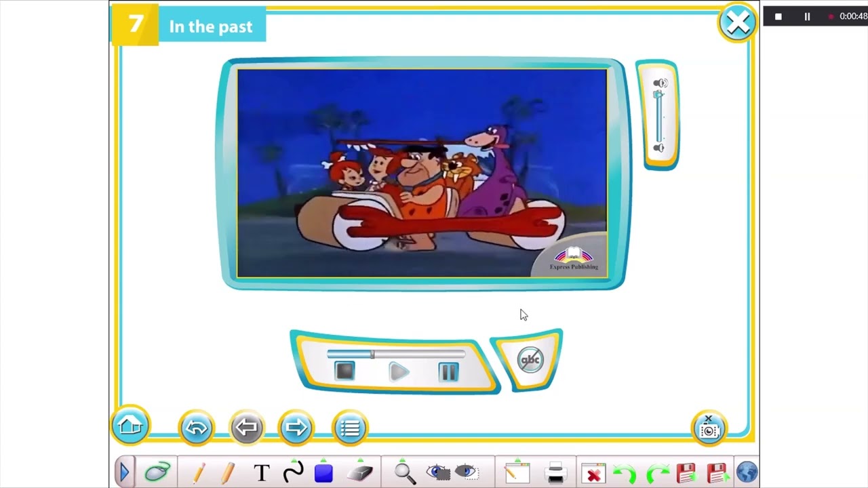Open the line style squiggle tool
Screen dimensions: 868x488
coord(293,472)
